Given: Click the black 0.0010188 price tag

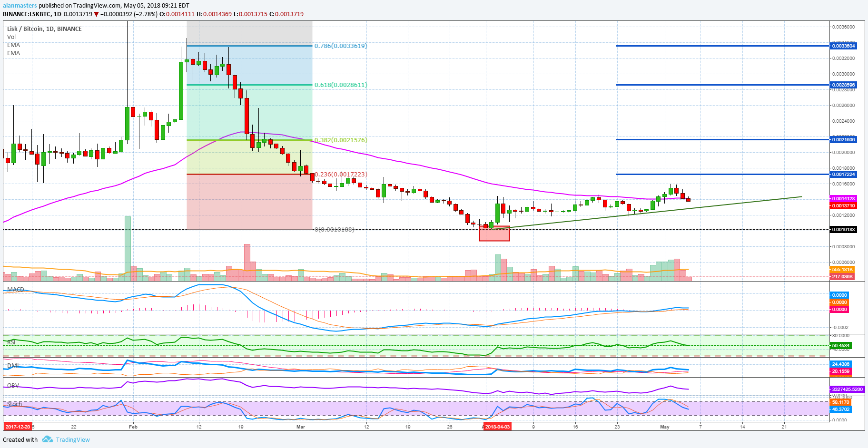Looking at the screenshot, I should 843,230.
